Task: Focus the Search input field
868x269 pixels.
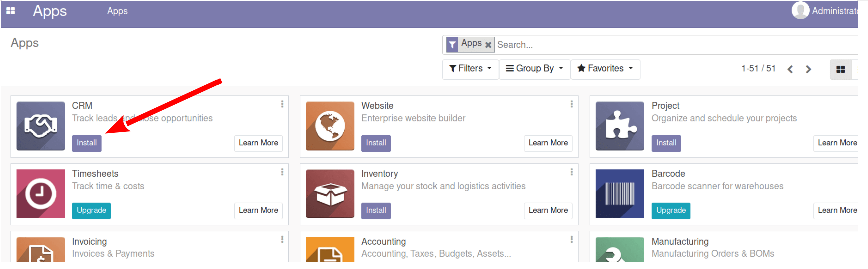Action: click(677, 45)
